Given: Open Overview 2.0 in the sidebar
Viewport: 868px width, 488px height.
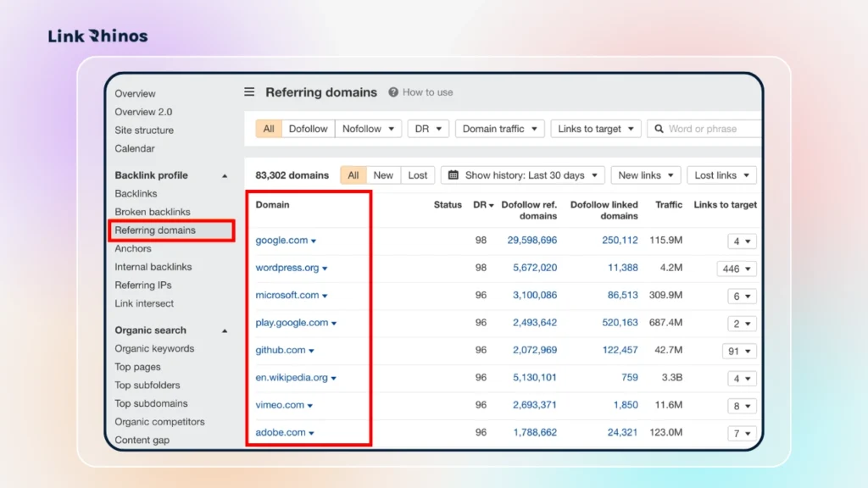Looking at the screenshot, I should [143, 112].
